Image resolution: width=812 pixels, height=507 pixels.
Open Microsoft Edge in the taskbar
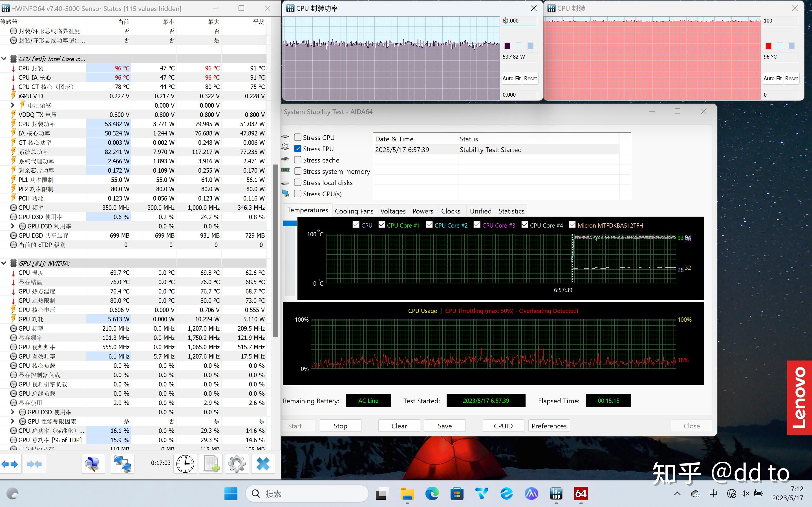pyautogui.click(x=432, y=493)
